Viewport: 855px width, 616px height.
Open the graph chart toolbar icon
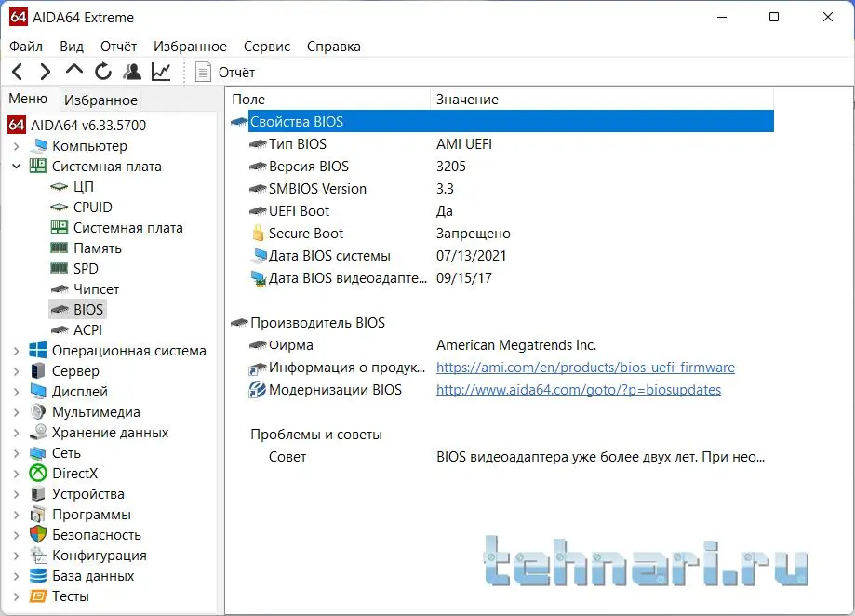coord(161,72)
